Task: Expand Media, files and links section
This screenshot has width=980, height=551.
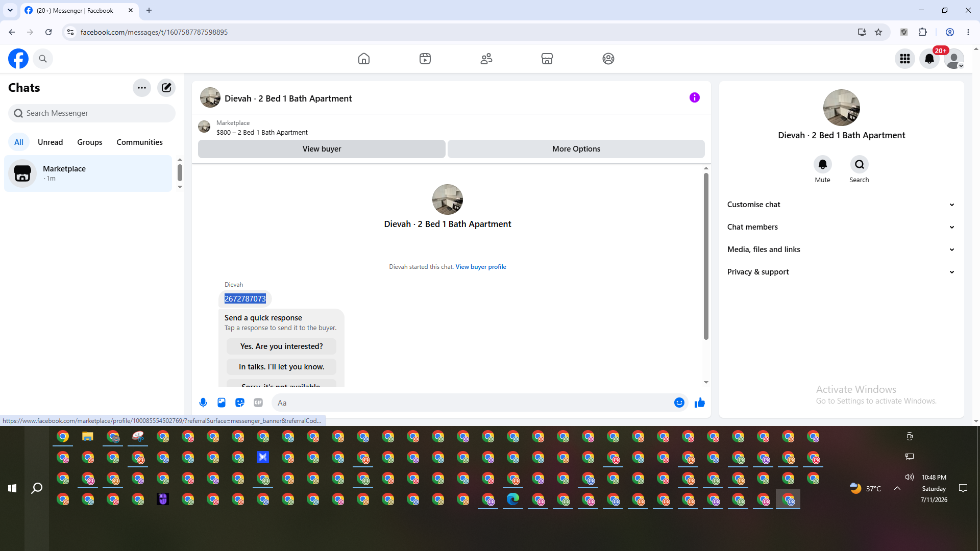Action: tap(841, 249)
